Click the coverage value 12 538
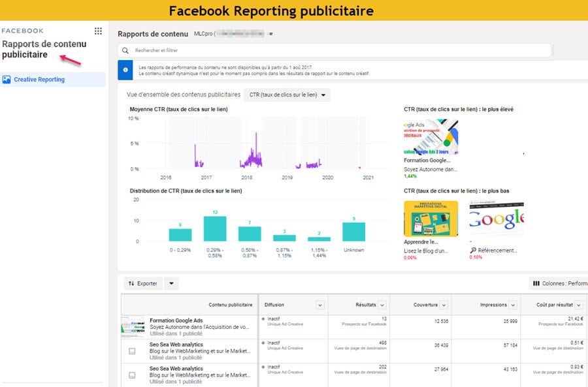 tap(441, 321)
